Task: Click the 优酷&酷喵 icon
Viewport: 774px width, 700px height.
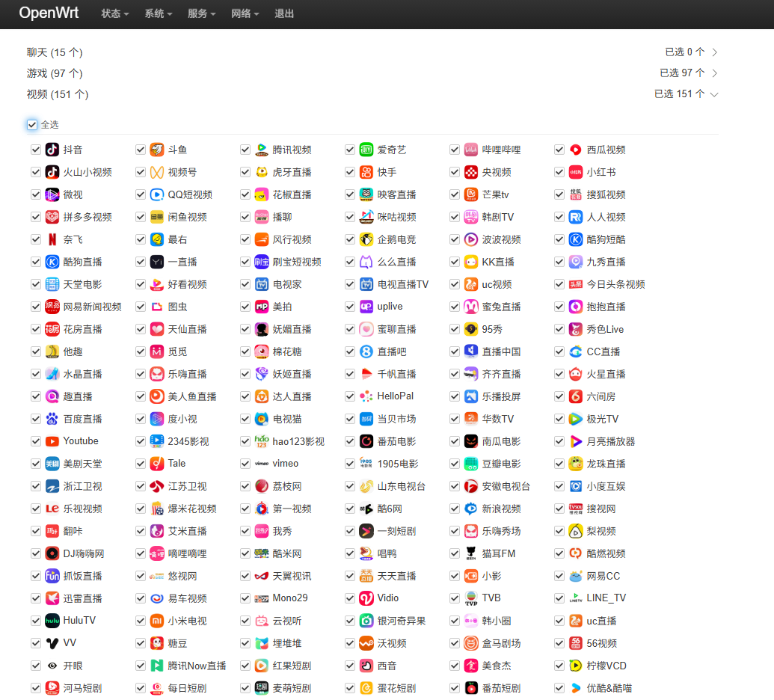Action: [x=576, y=688]
